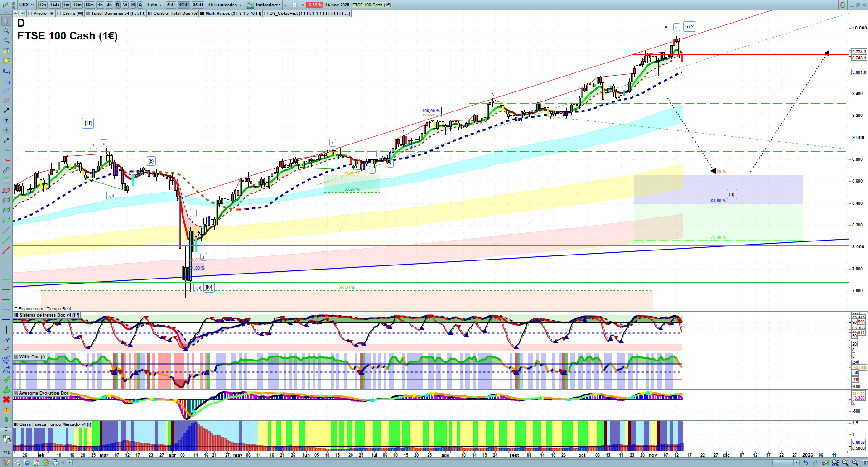Select the black arrow drawing tool
The width and height of the screenshot is (868, 467).
(6, 111)
